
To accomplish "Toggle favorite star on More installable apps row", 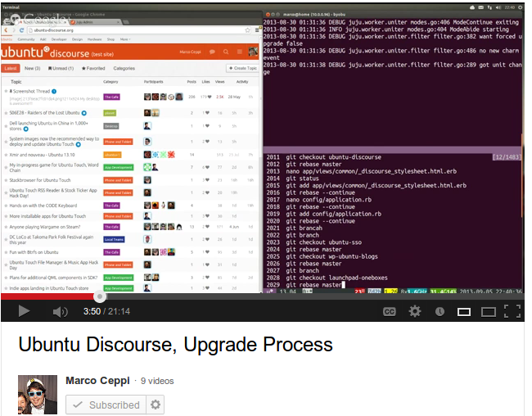I will pos(6,216).
